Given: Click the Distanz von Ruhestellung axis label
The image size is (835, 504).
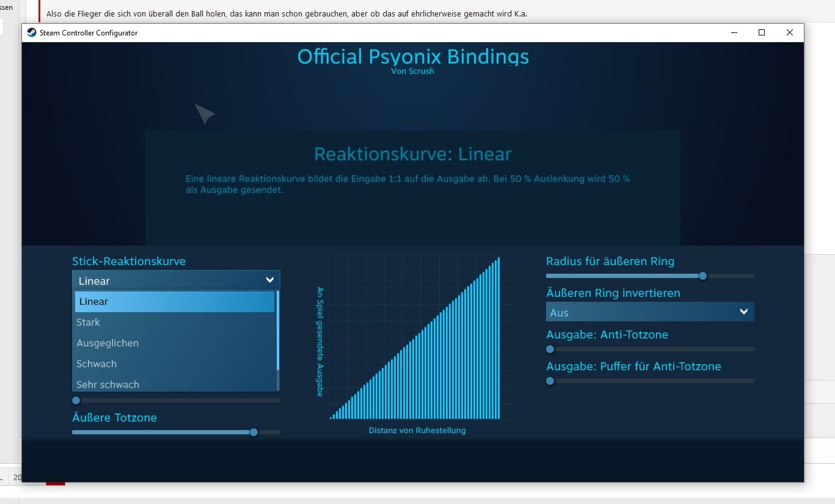Looking at the screenshot, I should (x=417, y=430).
